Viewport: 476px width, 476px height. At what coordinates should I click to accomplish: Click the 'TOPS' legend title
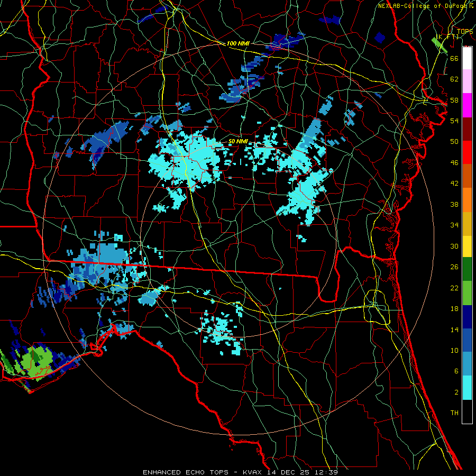coord(465,32)
